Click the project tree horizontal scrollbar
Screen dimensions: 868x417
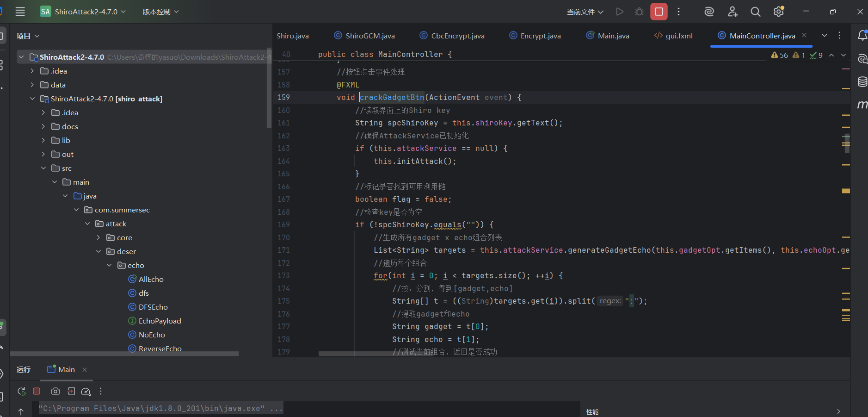(x=124, y=354)
